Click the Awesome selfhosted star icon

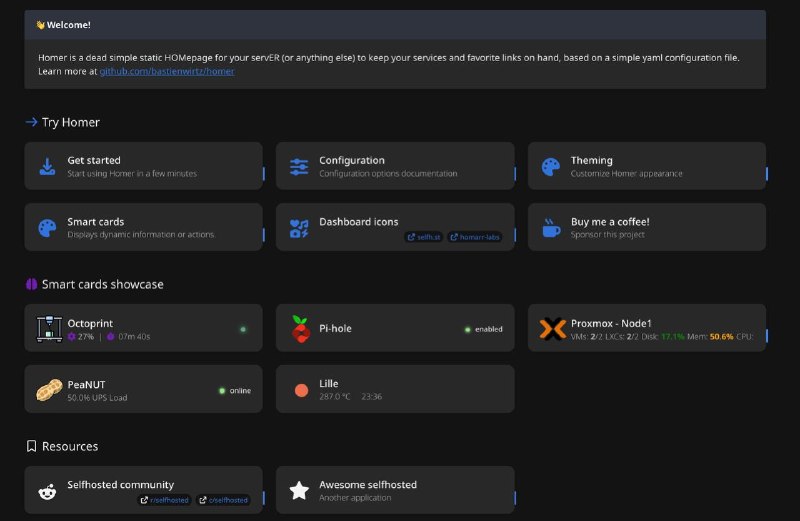pos(299,490)
